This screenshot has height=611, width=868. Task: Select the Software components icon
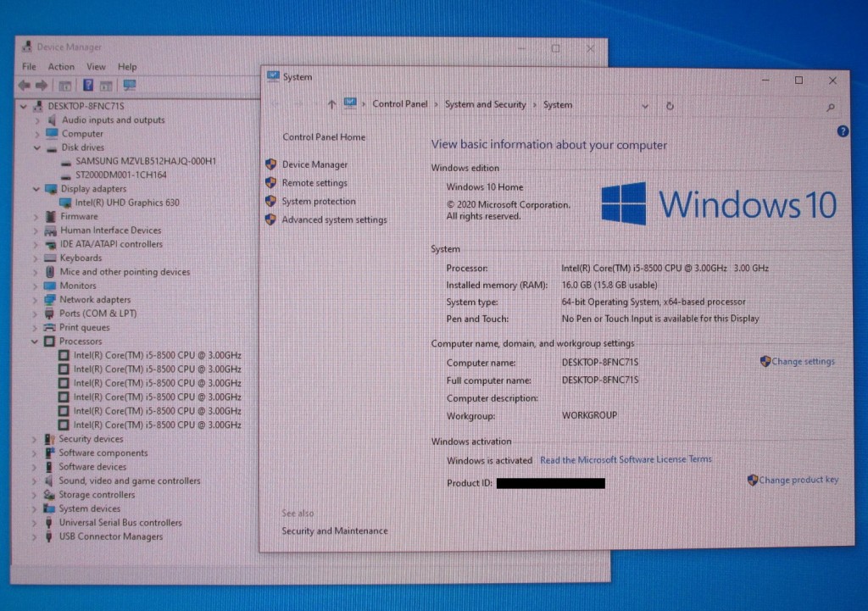pyautogui.click(x=49, y=453)
